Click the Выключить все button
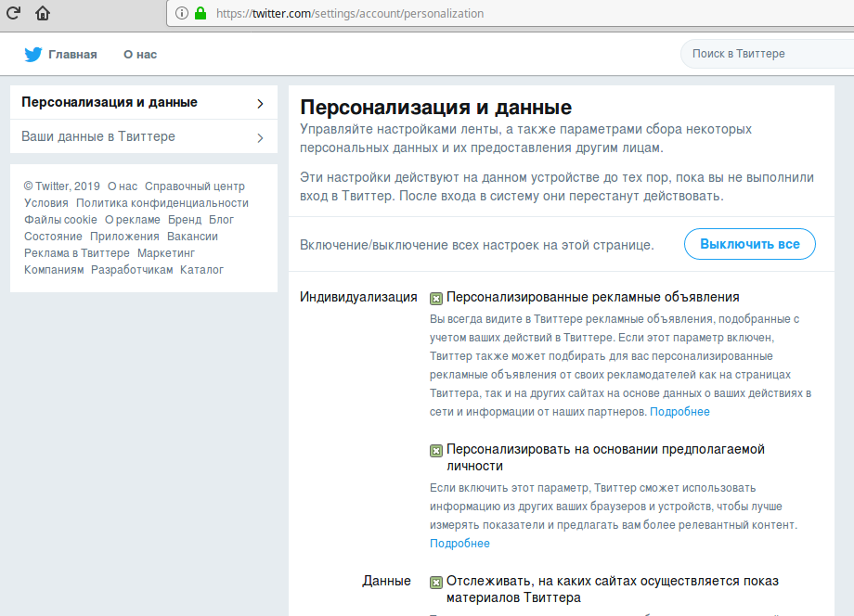This screenshot has height=616, width=854. [x=749, y=244]
